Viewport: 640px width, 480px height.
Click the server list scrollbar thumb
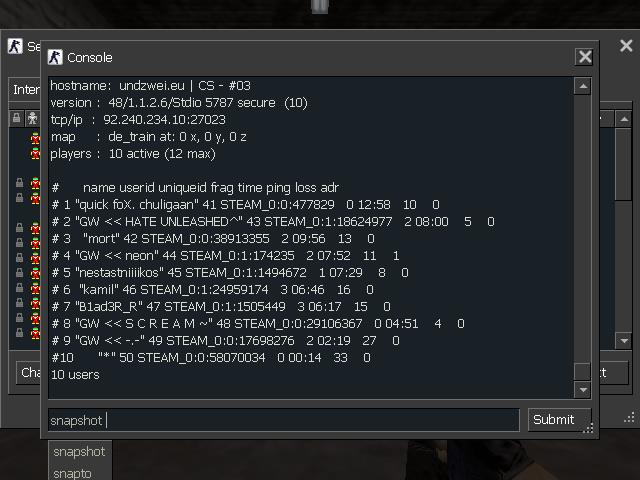[624, 164]
